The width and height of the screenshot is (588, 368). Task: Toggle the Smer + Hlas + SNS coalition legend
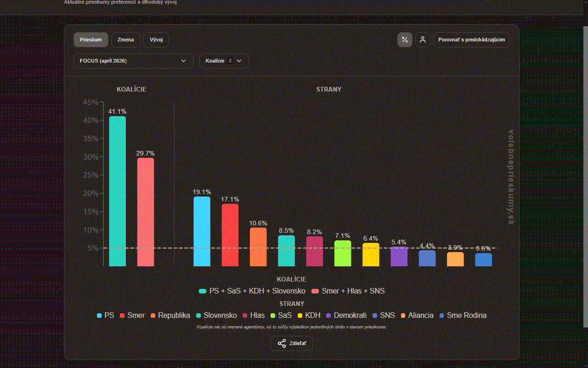tap(348, 291)
